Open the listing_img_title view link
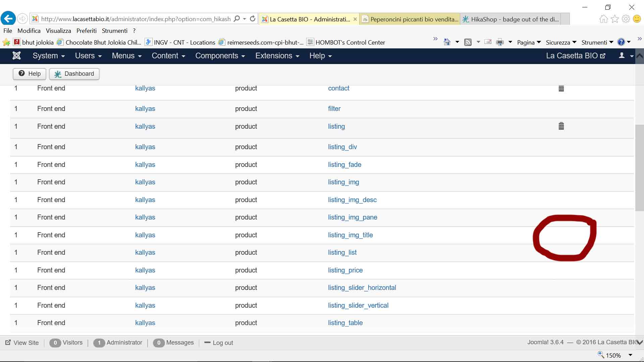 click(x=350, y=235)
